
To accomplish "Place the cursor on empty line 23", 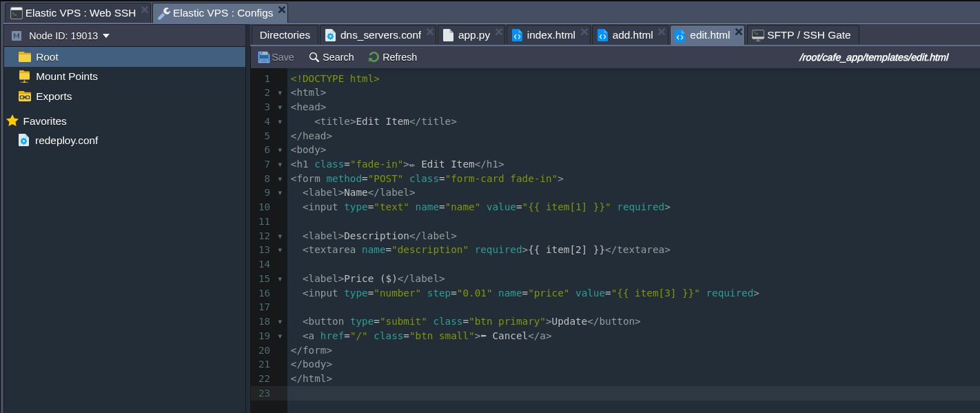I will point(633,393).
